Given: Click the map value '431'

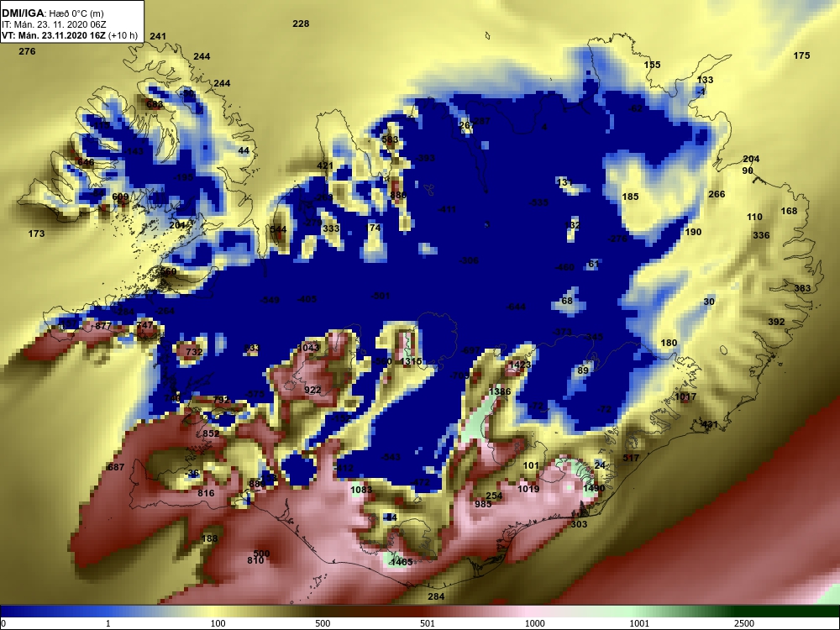Looking at the screenshot, I should [x=709, y=424].
